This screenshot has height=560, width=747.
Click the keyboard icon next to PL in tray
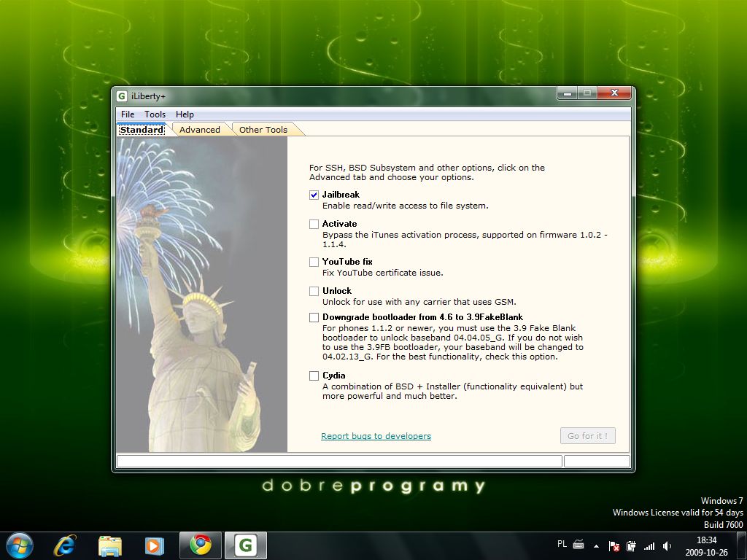(578, 544)
